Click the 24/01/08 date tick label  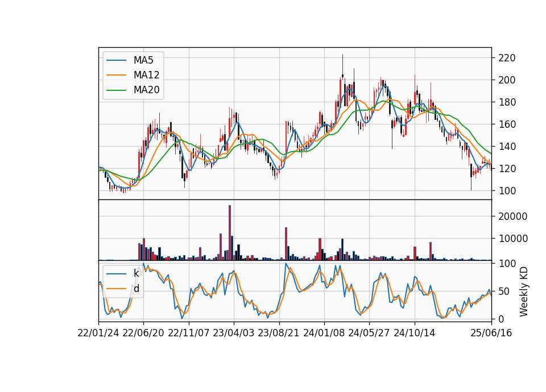pos(324,333)
